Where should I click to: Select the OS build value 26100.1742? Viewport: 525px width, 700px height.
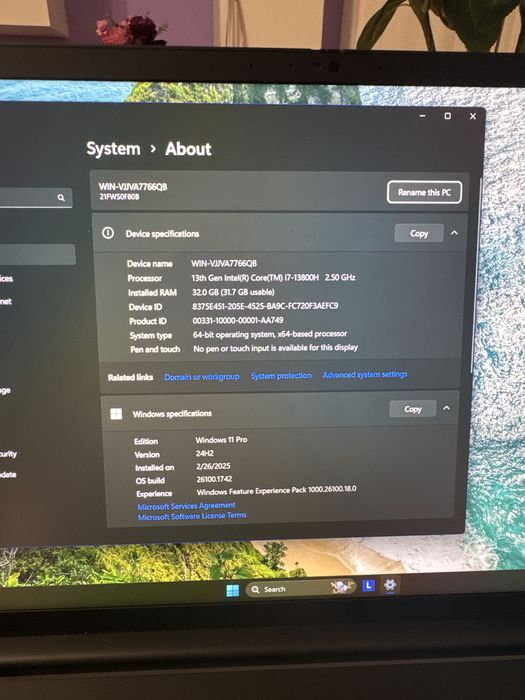click(x=214, y=479)
